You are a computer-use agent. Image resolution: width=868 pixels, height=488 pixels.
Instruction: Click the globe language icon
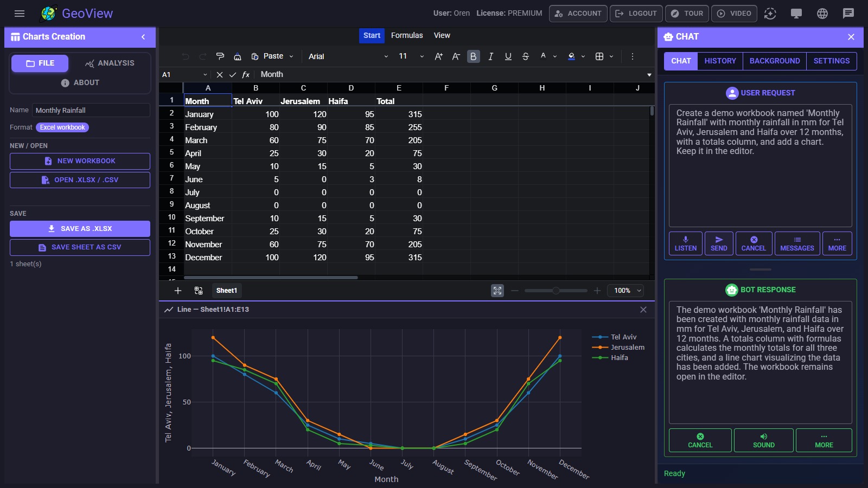click(822, 14)
